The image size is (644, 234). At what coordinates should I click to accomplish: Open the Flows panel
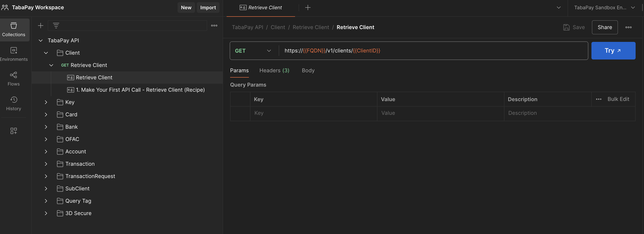point(14,79)
